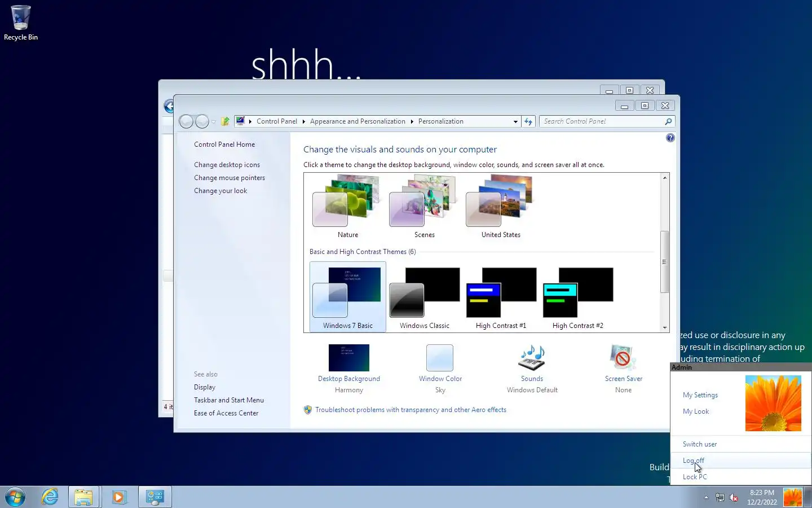The image size is (812, 508).
Task: Click the theme list scrollbar thumb
Action: pyautogui.click(x=665, y=262)
